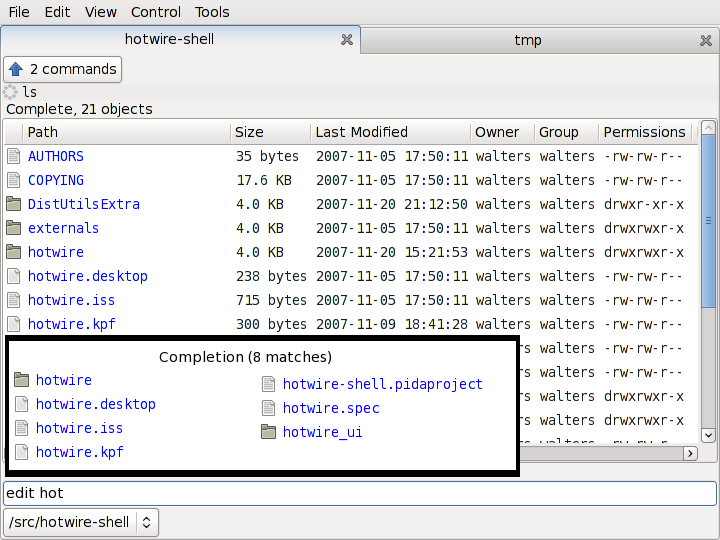The width and height of the screenshot is (720, 540).
Task: Select size cell 238 bytes
Action: (271, 276)
